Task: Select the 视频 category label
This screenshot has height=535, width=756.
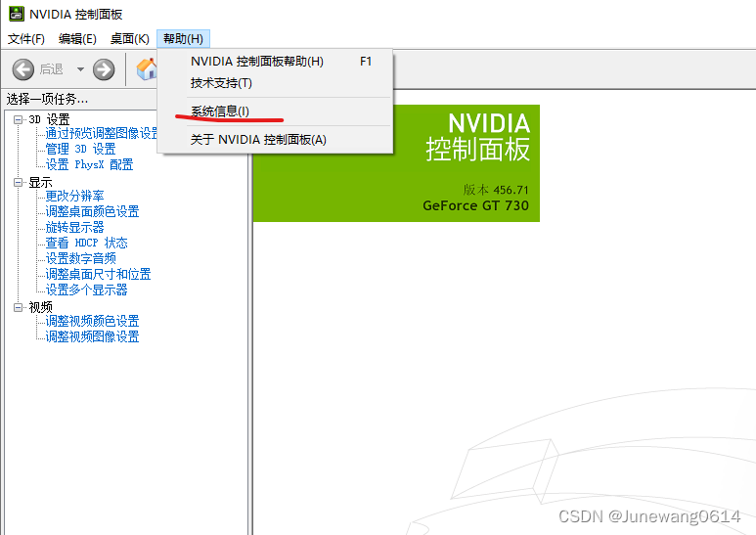Action: 40,307
